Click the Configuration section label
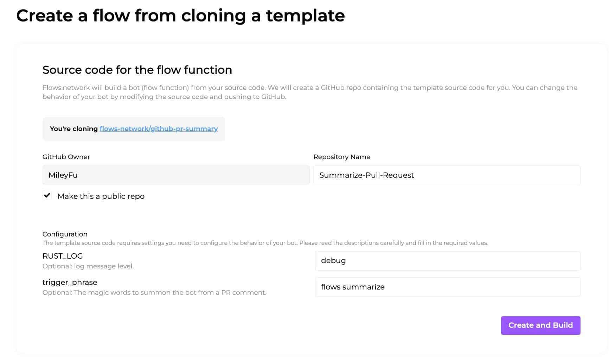The image size is (609, 364). pyautogui.click(x=65, y=234)
